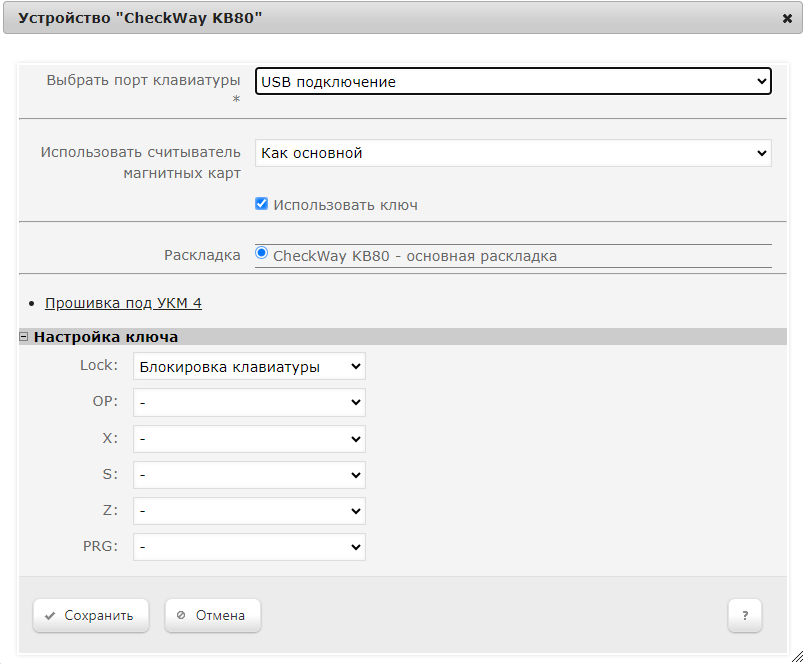Click the dialog resize grip icon
The height and width of the screenshot is (664, 804).
point(797,657)
